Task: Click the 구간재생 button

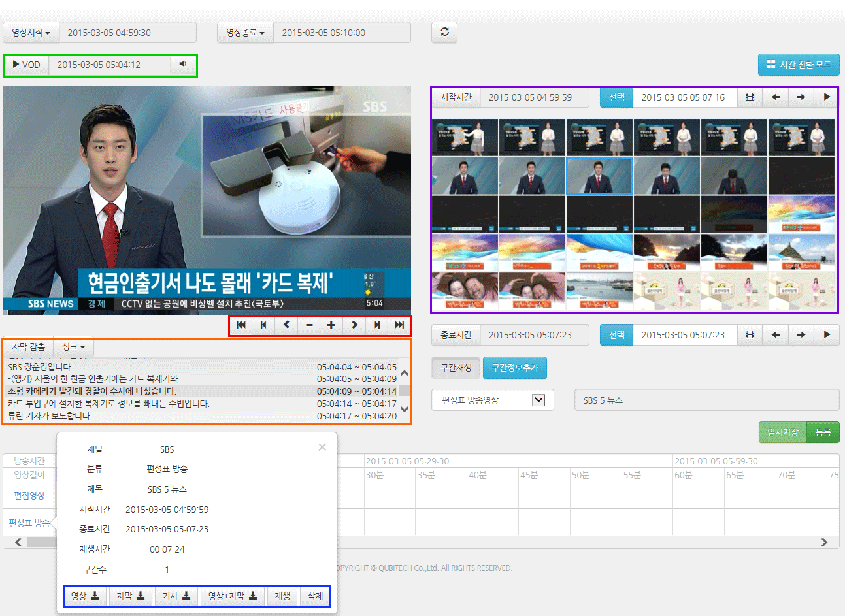Action: point(456,367)
